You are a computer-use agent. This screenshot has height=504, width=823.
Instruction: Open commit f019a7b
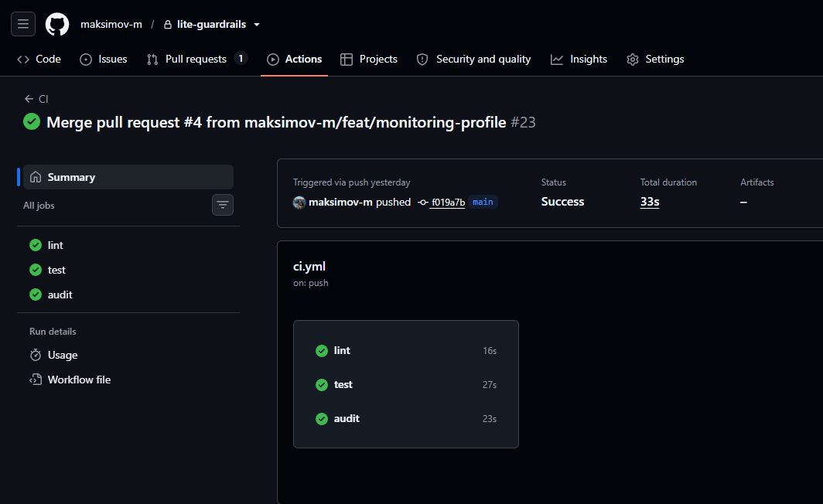[449, 203]
